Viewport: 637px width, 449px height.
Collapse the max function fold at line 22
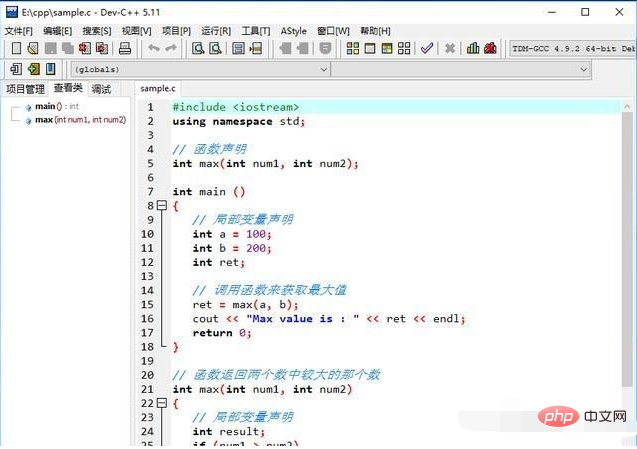pos(163,402)
